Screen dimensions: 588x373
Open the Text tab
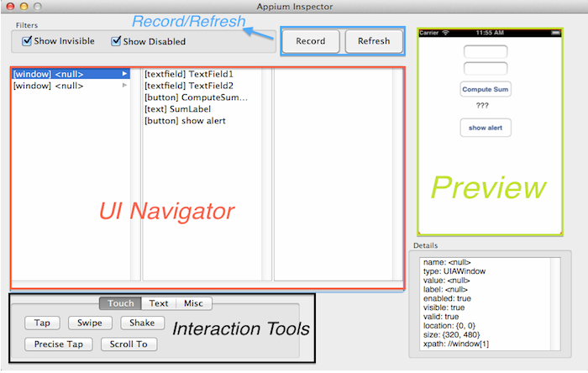click(x=159, y=303)
